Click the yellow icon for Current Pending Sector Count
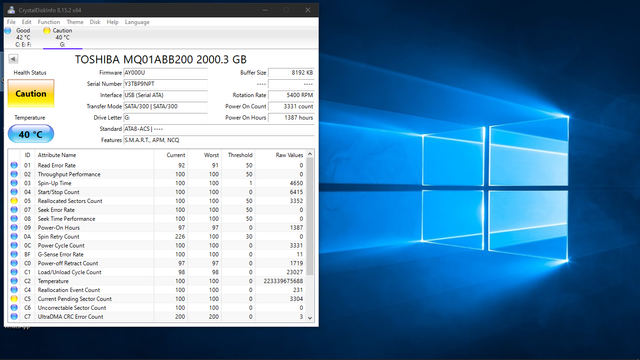Screen dimensions: 640x360 [x=14, y=299]
